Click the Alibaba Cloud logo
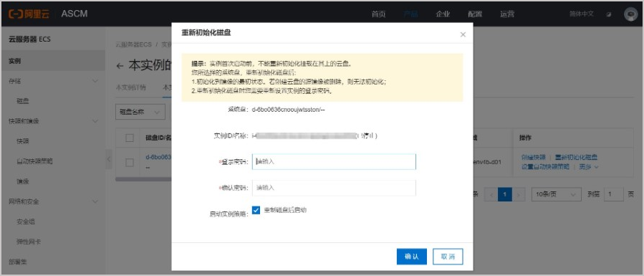The image size is (644, 276). (29, 14)
